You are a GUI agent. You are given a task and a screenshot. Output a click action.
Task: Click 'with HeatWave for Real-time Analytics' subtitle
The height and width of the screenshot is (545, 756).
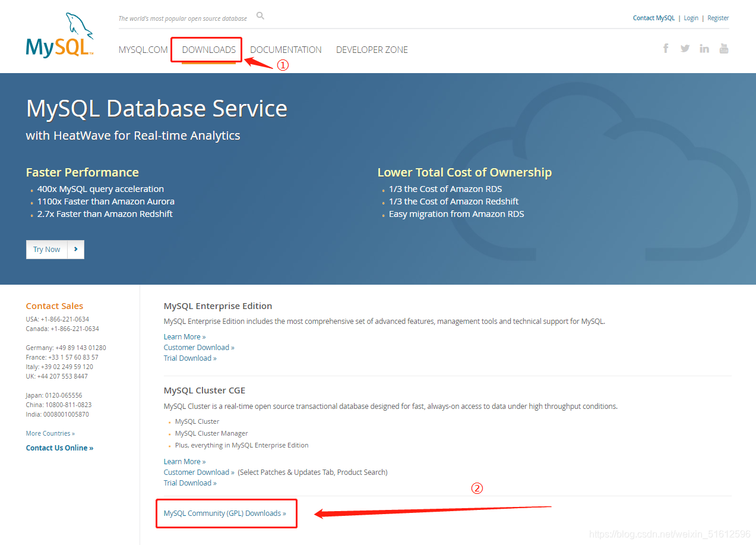[x=133, y=136]
